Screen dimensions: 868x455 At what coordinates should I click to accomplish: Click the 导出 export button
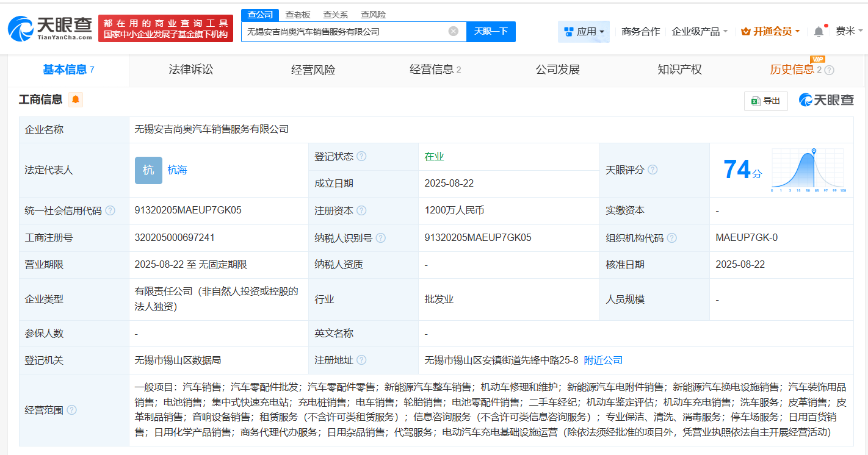coord(765,101)
